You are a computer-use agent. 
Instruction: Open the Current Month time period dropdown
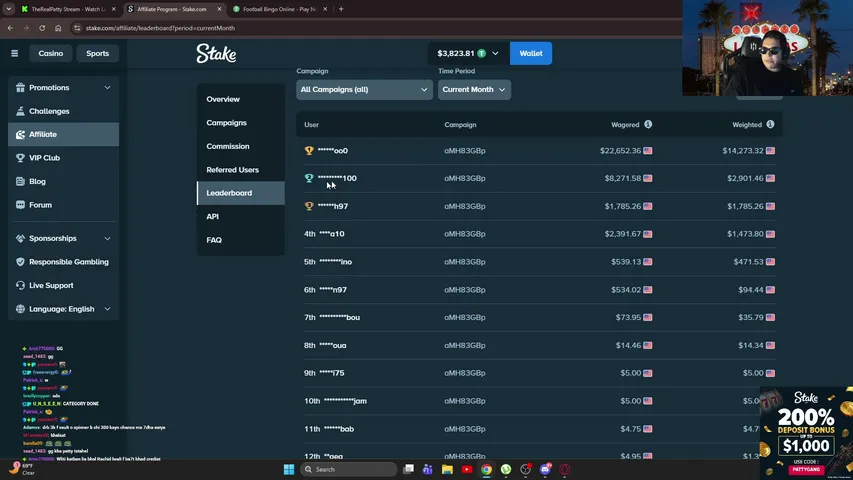coord(474,89)
